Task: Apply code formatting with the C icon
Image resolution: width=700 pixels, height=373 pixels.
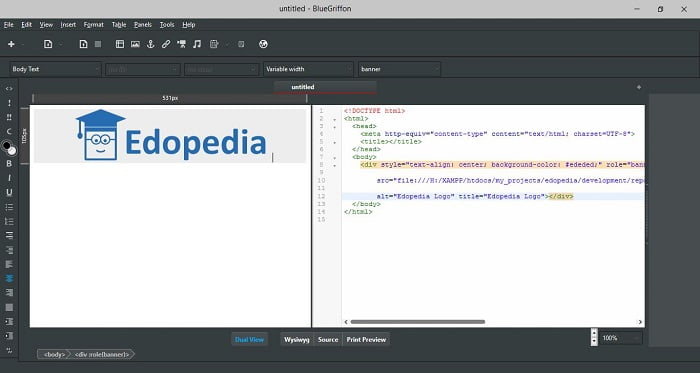Action: (9, 132)
